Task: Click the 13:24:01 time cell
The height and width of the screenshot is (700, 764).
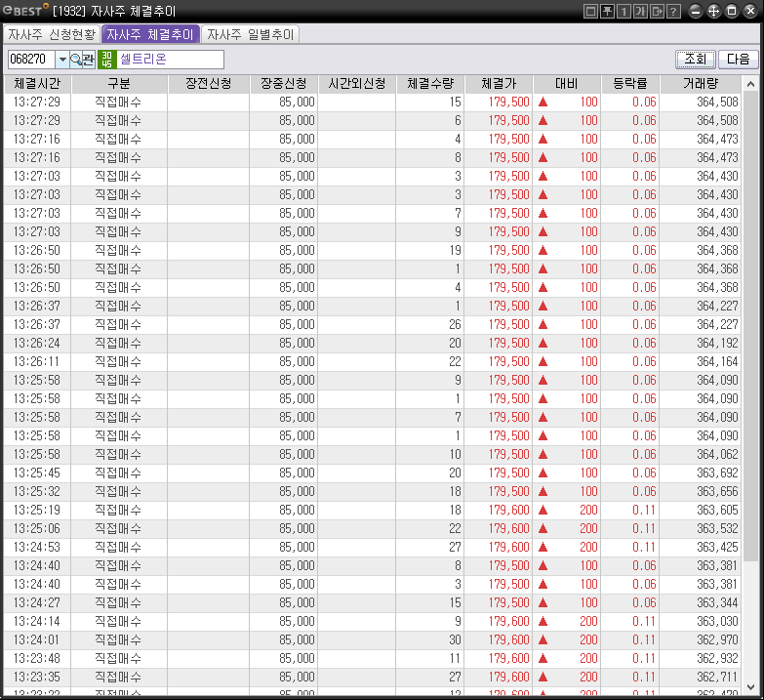Action: click(x=37, y=639)
